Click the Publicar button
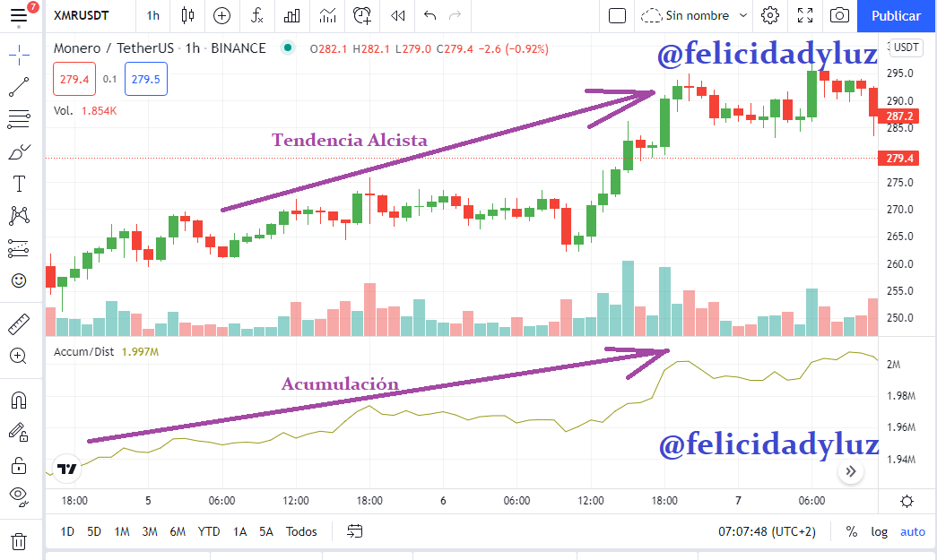The width and height of the screenshot is (937, 560). 896,15
